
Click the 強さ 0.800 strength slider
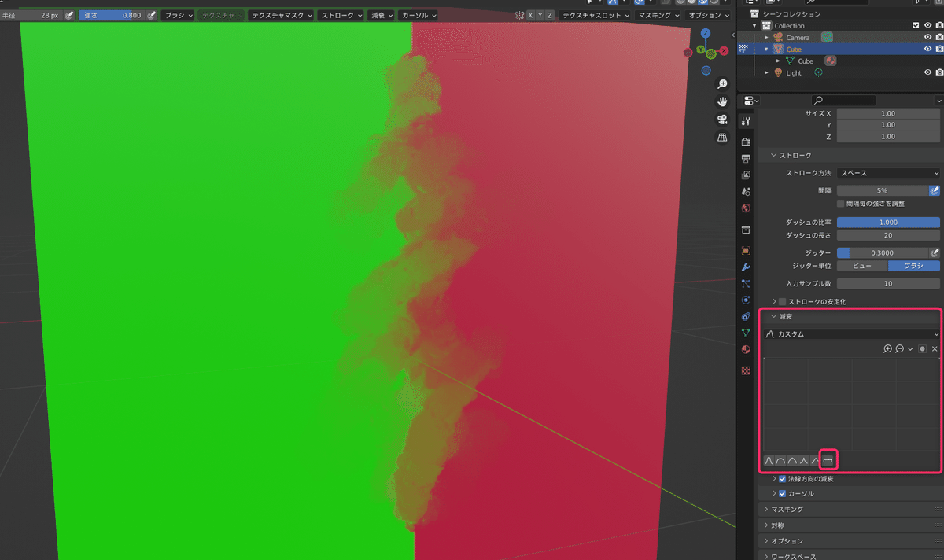(x=112, y=15)
